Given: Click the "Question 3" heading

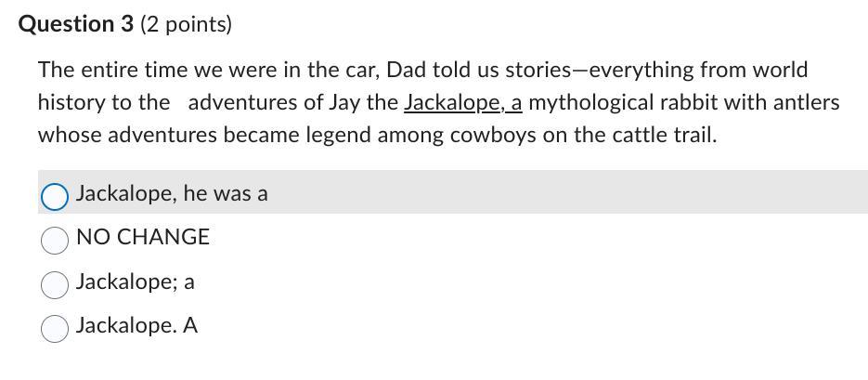Looking at the screenshot, I should point(76,24).
